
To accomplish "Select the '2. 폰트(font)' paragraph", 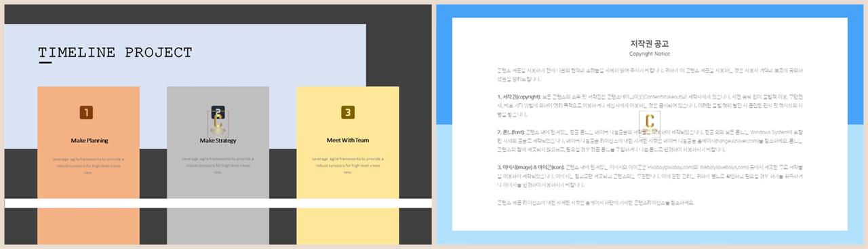I will 650,140.
